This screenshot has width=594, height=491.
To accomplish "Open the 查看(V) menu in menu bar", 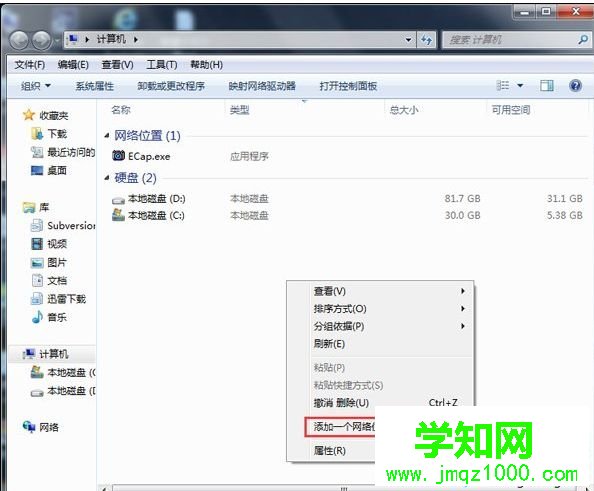I will tap(117, 65).
